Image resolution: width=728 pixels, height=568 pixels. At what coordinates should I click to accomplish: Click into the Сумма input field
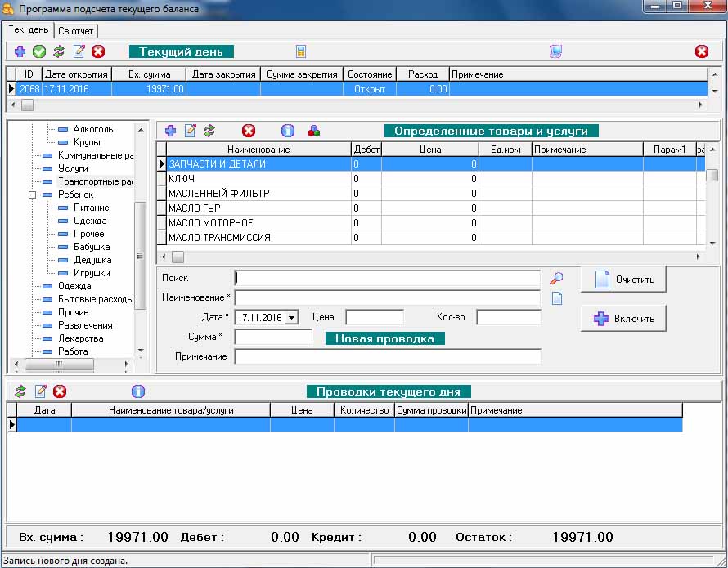[273, 337]
